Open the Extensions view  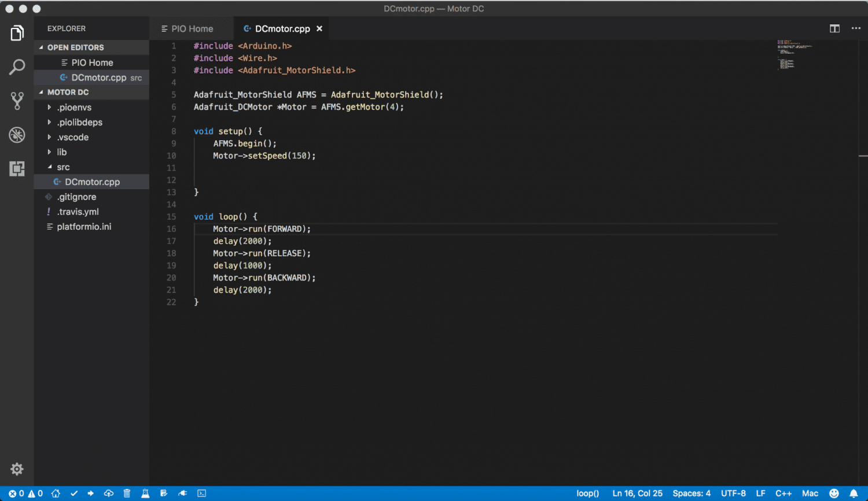pos(17,169)
